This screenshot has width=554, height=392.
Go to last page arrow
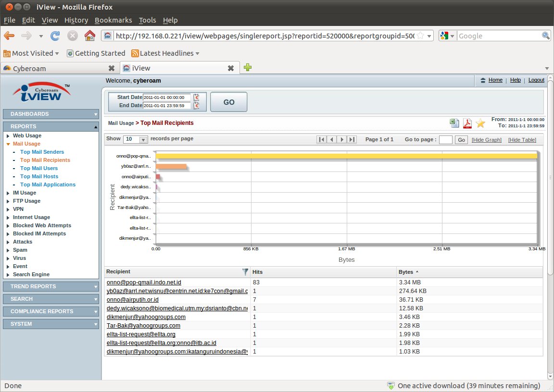pyautogui.click(x=352, y=139)
